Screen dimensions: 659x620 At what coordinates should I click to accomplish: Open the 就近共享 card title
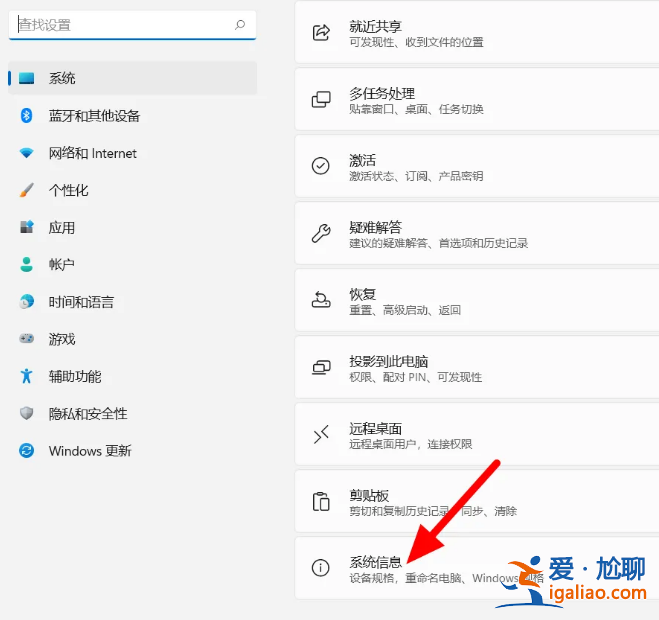pyautogui.click(x=376, y=26)
